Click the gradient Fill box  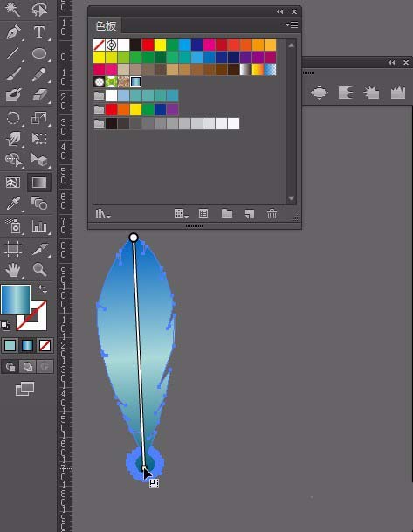coord(16,300)
